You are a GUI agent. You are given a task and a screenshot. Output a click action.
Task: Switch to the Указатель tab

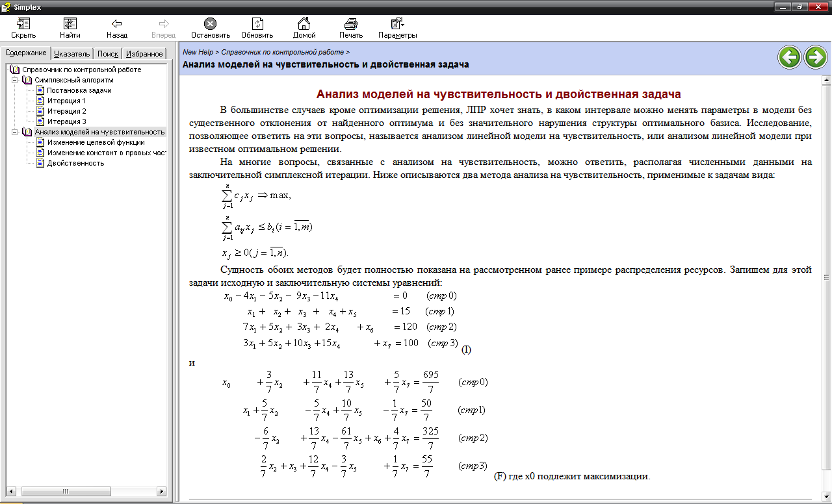[x=72, y=54]
